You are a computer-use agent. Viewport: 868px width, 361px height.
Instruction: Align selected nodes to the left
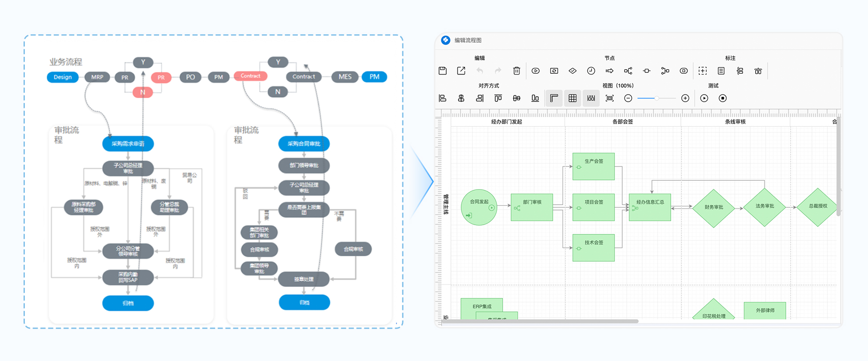point(442,98)
